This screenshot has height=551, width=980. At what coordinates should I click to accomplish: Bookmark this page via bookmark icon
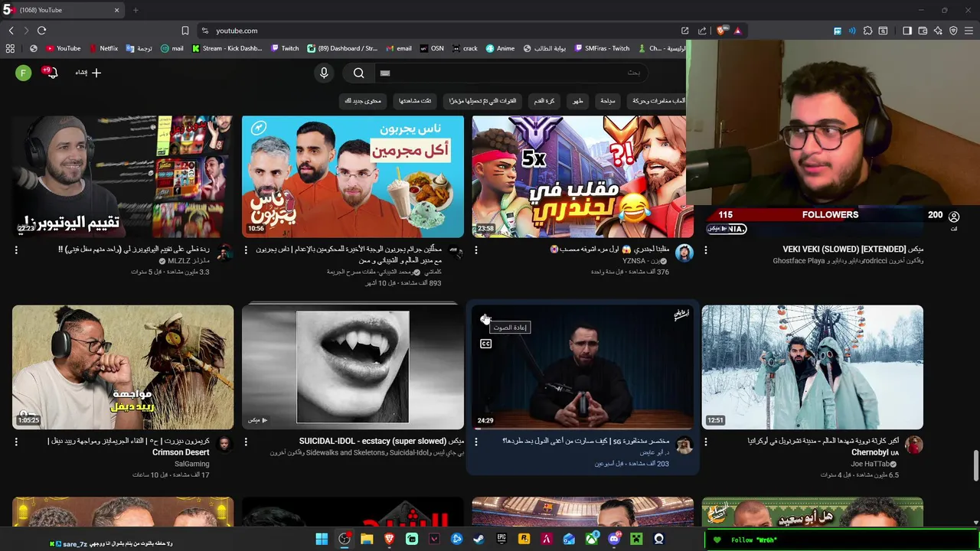pos(185,31)
